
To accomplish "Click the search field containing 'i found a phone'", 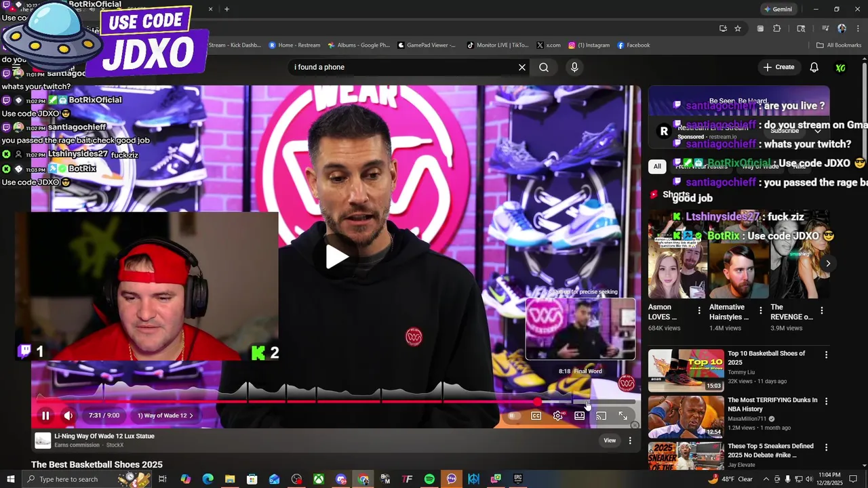I will 403,67.
